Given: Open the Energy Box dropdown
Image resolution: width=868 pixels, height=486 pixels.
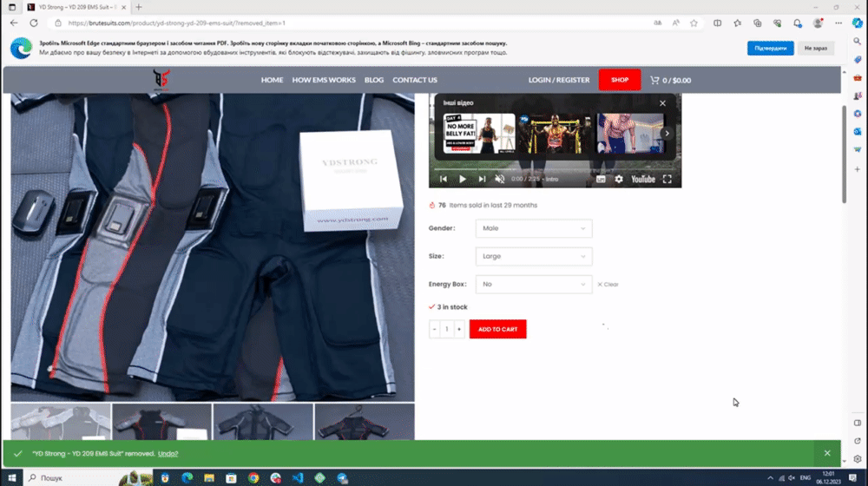Looking at the screenshot, I should coord(534,285).
